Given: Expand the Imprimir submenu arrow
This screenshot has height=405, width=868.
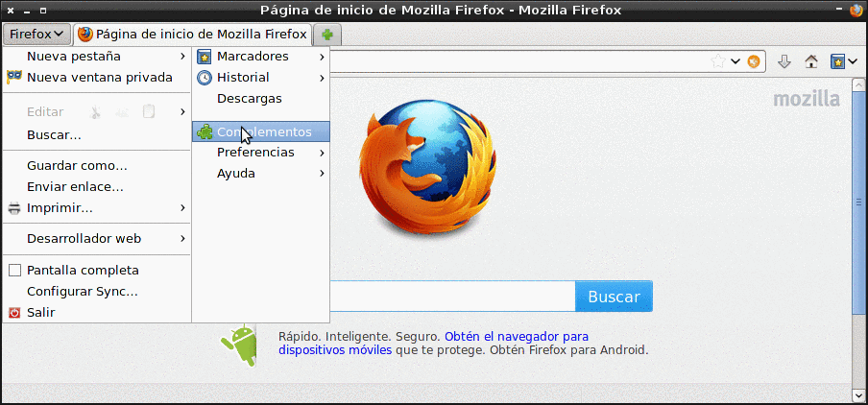Looking at the screenshot, I should (x=182, y=208).
